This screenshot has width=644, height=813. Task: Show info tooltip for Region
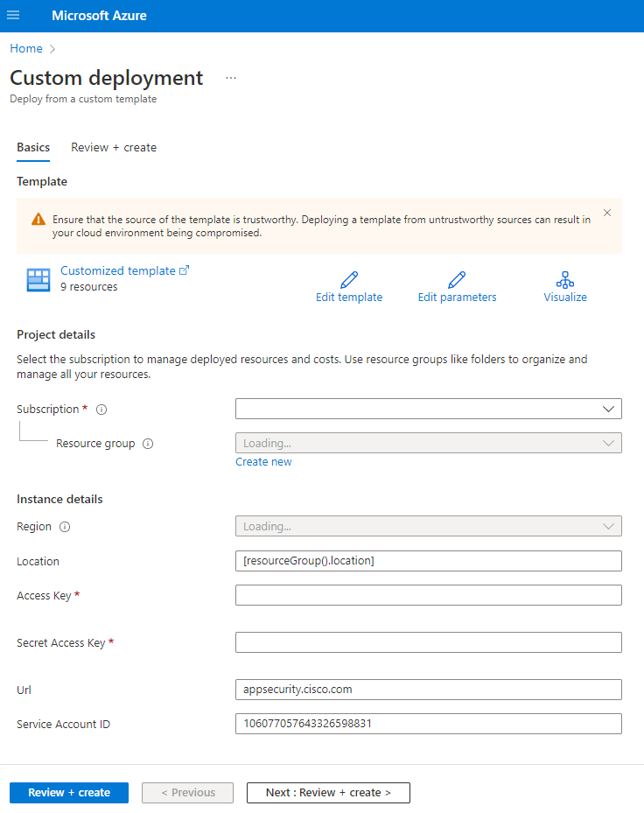(x=65, y=527)
